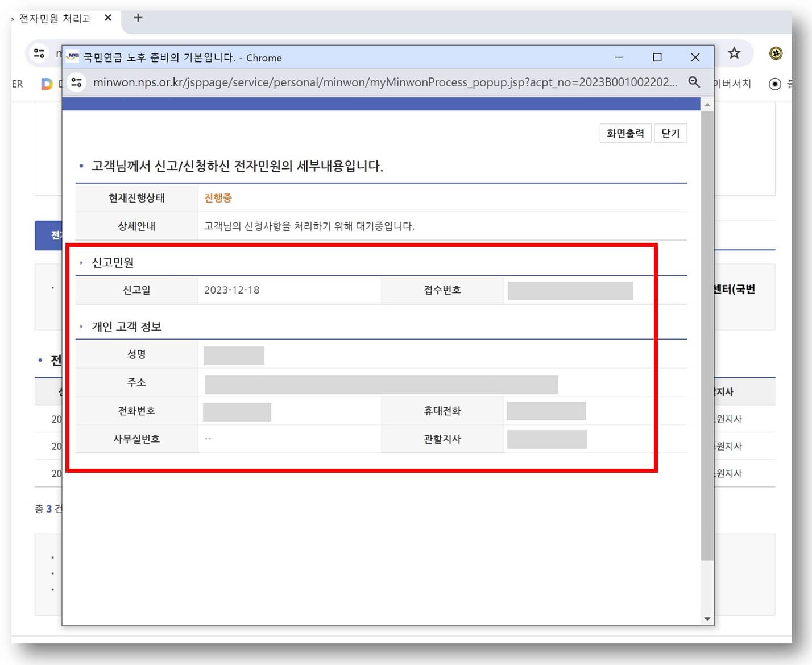The width and height of the screenshot is (812, 665).
Task: Open site info icon in popup address bar
Action: [77, 82]
